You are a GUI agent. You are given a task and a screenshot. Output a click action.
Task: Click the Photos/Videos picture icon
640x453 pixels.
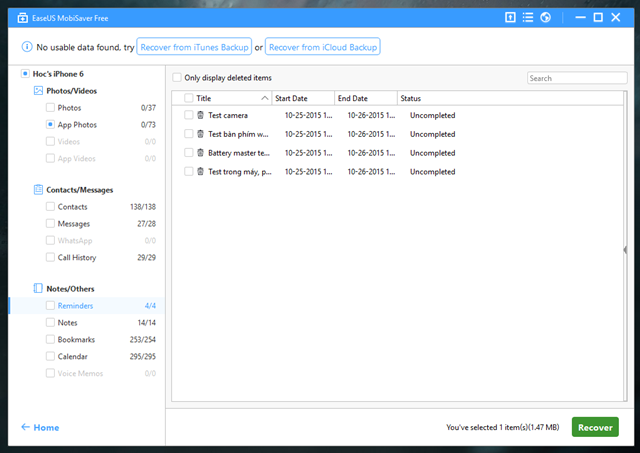pos(38,91)
